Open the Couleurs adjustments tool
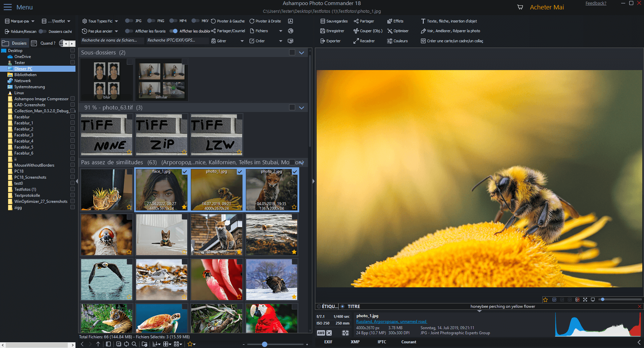This screenshot has height=348, width=644. pyautogui.click(x=397, y=41)
